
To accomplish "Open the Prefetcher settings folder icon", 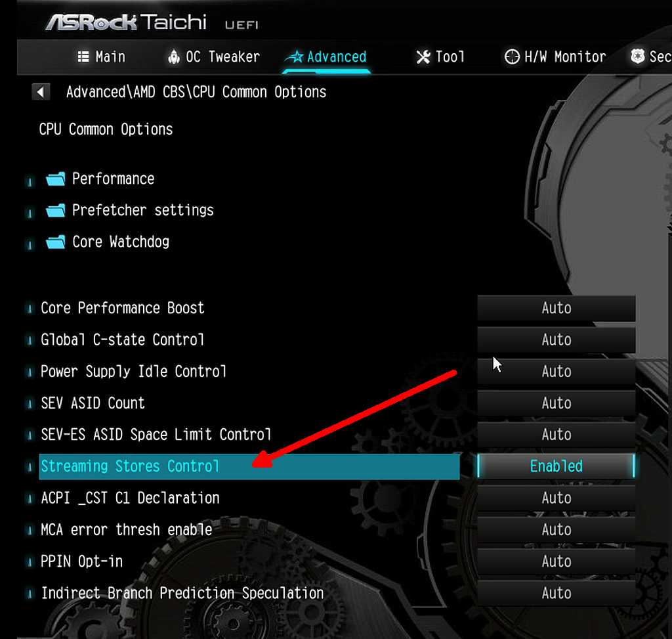I will pyautogui.click(x=56, y=211).
